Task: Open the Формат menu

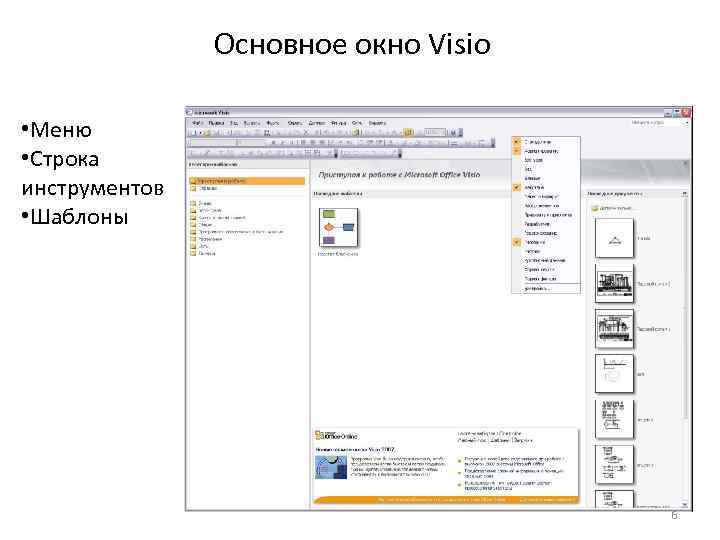Action: coord(273,123)
